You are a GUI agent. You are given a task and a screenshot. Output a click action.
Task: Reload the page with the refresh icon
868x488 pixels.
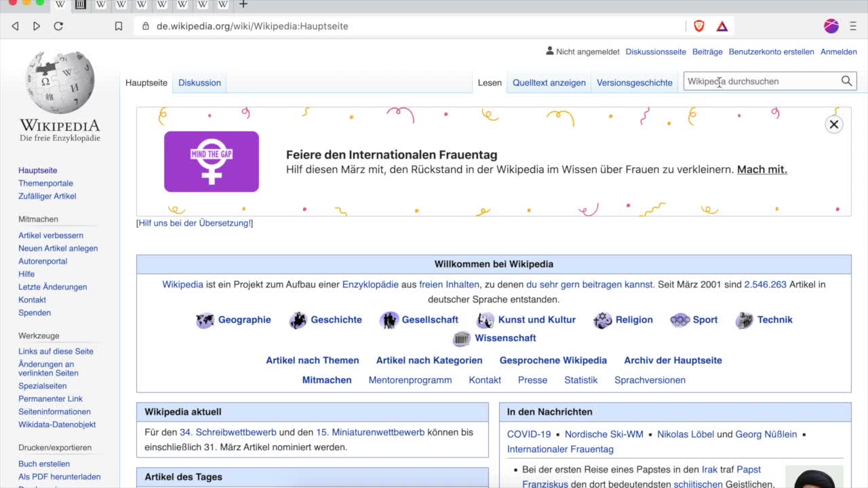click(x=58, y=26)
